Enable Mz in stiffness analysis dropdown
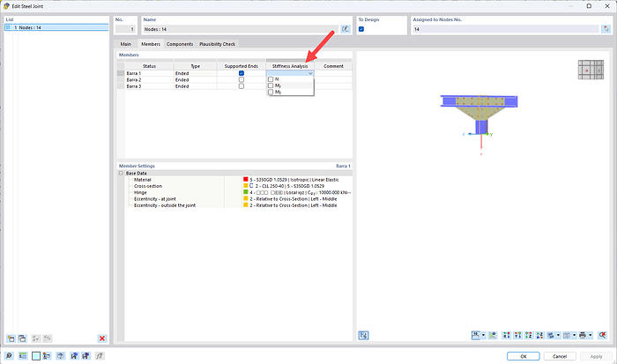617x364 pixels. pos(271,92)
